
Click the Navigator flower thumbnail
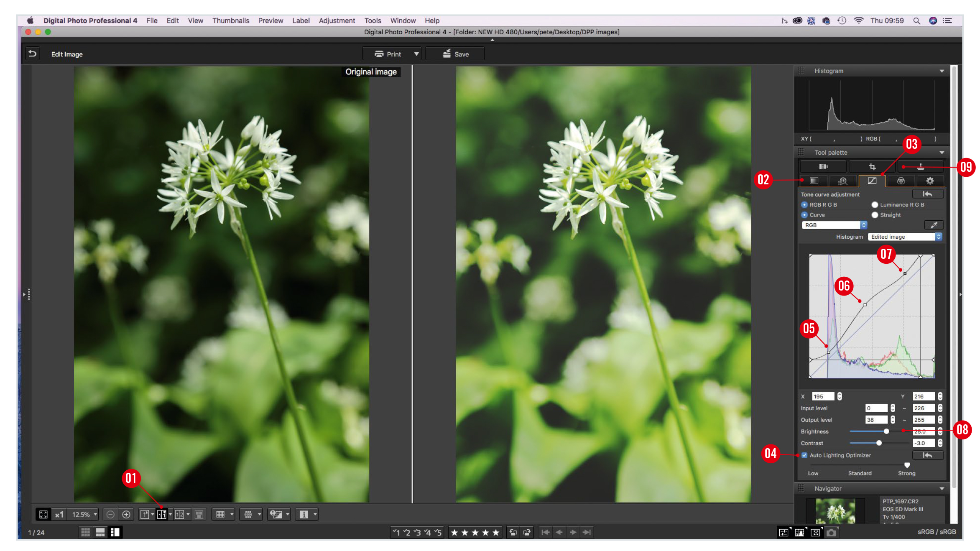click(835, 511)
